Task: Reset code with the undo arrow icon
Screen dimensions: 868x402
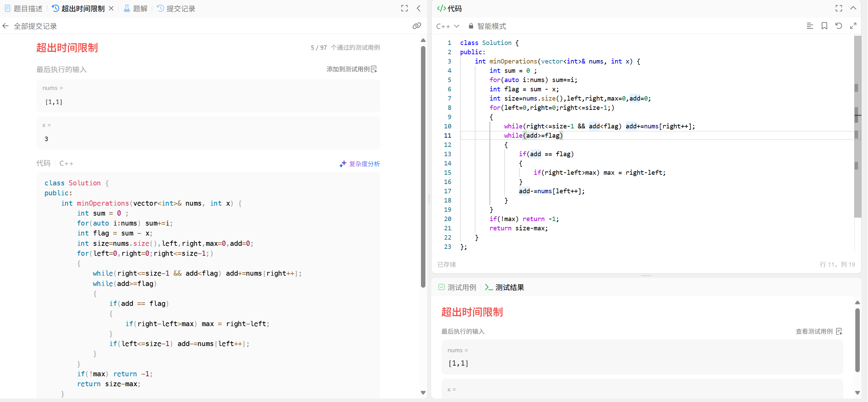Action: click(838, 26)
